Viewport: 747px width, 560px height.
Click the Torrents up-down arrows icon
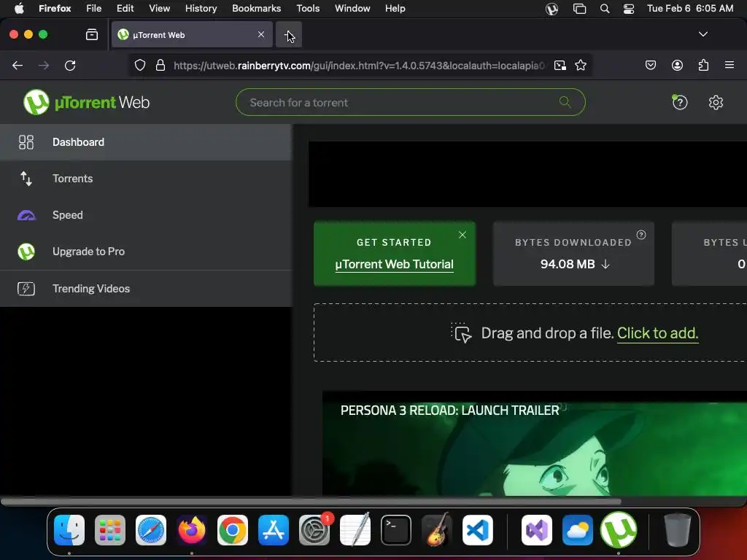click(26, 179)
